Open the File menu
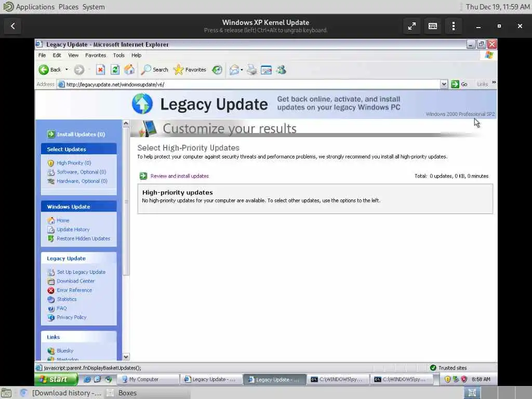532x399 pixels. 42,55
